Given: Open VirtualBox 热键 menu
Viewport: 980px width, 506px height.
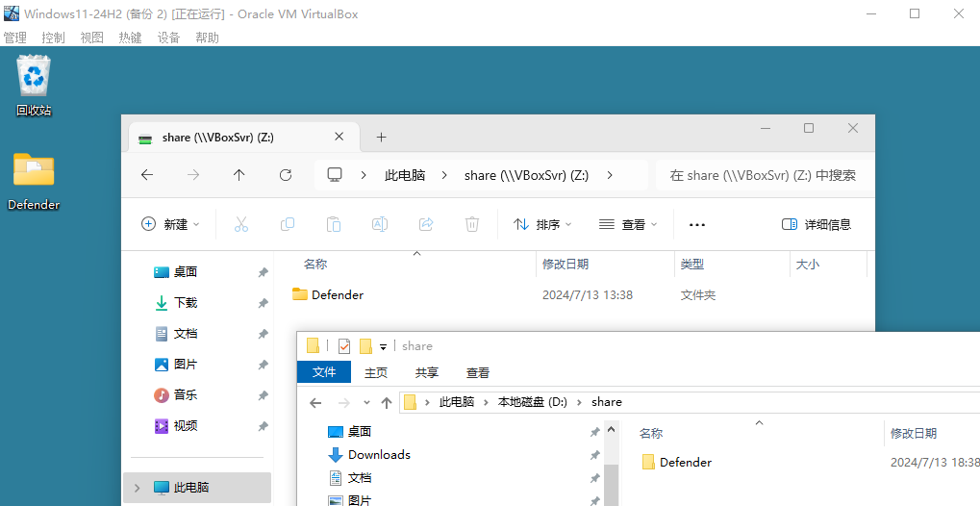Looking at the screenshot, I should pyautogui.click(x=130, y=38).
